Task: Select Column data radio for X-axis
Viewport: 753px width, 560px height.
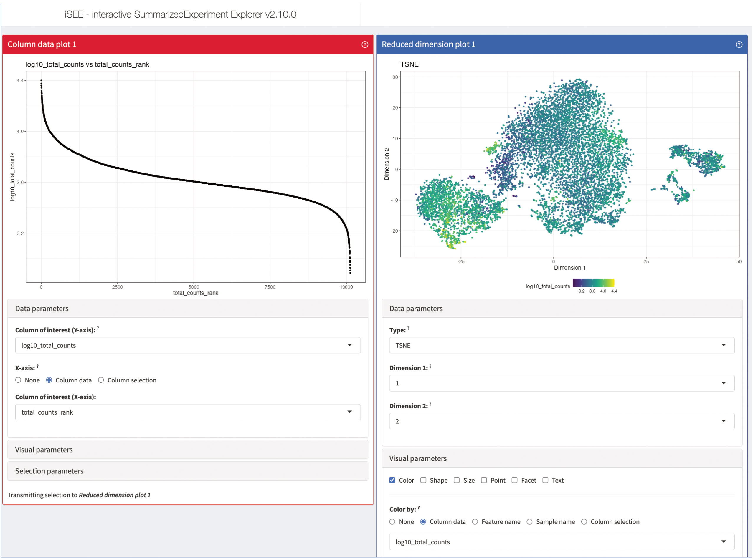Action: coord(49,380)
